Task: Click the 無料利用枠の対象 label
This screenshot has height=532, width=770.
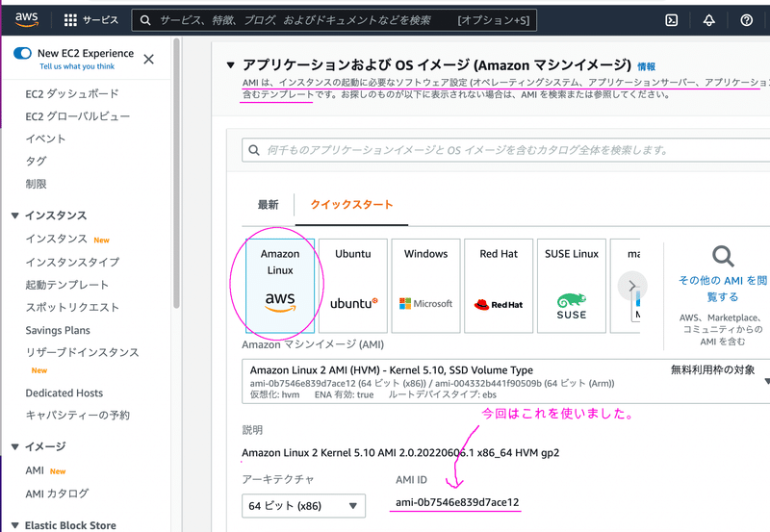Action: point(712,370)
